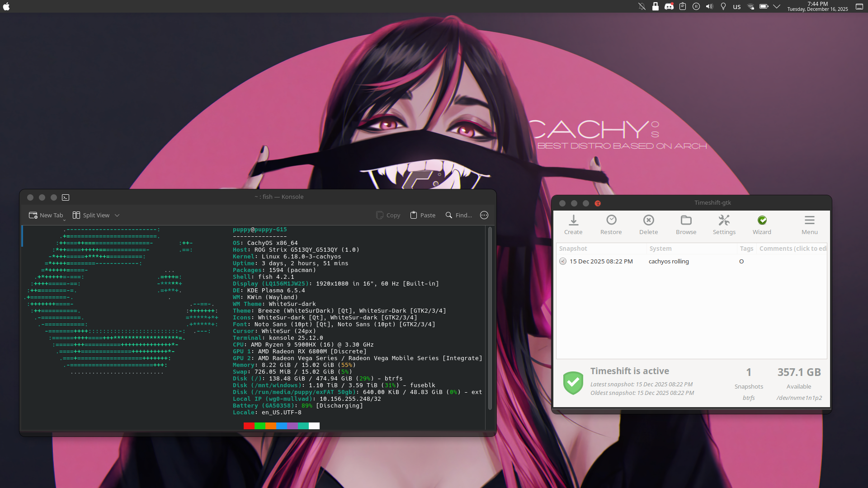The height and width of the screenshot is (488, 868).
Task: Click the pause media indicator in tray
Action: coord(696,6)
